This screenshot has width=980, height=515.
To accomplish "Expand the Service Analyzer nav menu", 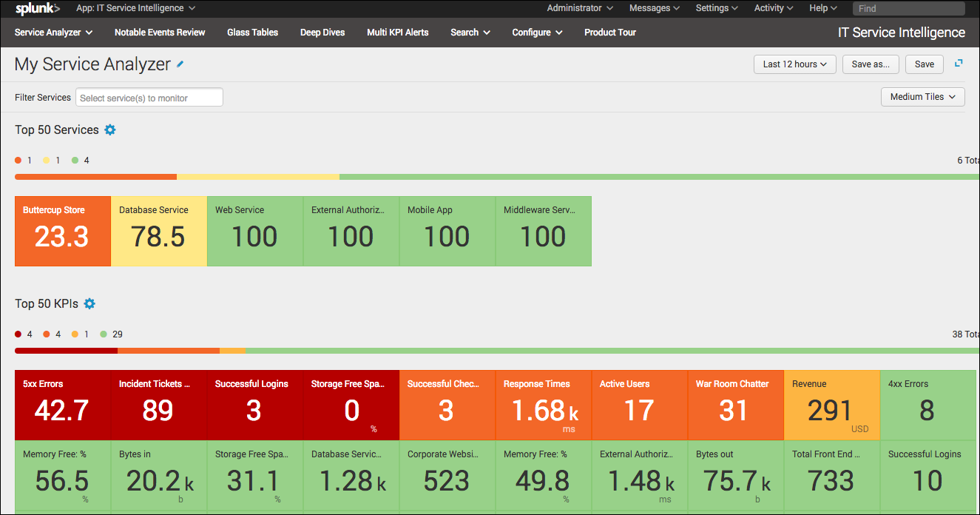I will click(53, 33).
